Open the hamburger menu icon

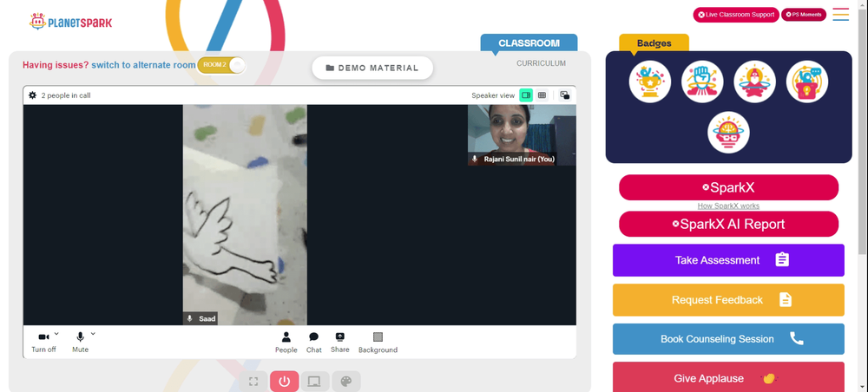coord(840,15)
